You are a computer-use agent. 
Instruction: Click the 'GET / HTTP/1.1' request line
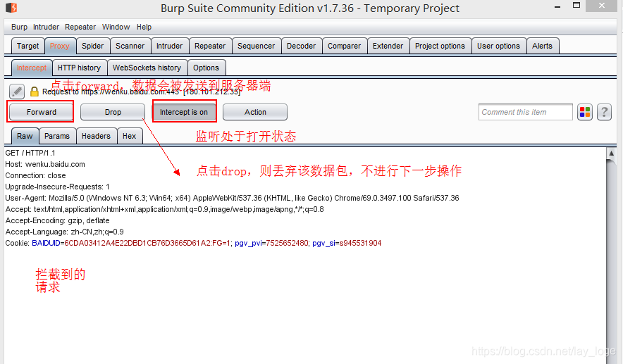[30, 153]
